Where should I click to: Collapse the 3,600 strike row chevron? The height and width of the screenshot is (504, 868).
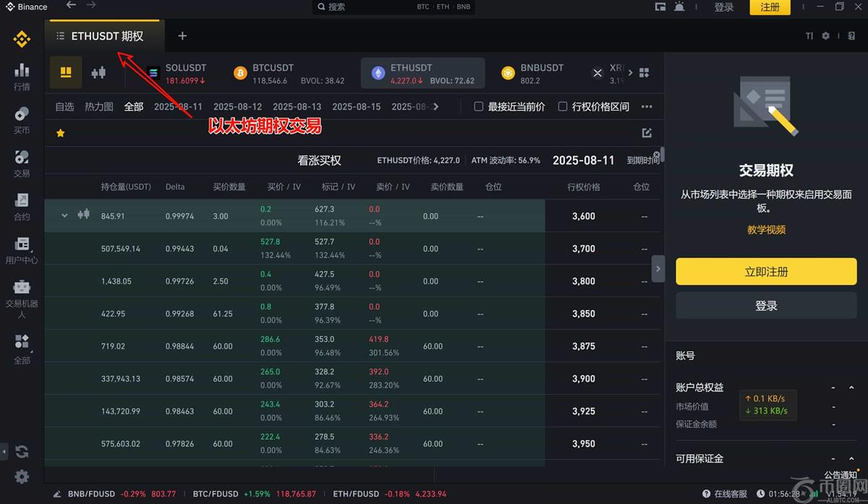(64, 215)
